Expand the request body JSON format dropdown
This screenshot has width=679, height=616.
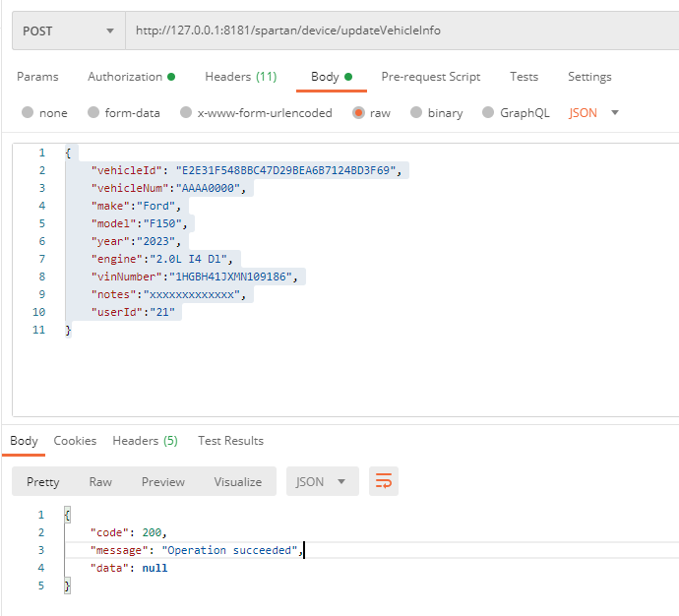tap(594, 113)
